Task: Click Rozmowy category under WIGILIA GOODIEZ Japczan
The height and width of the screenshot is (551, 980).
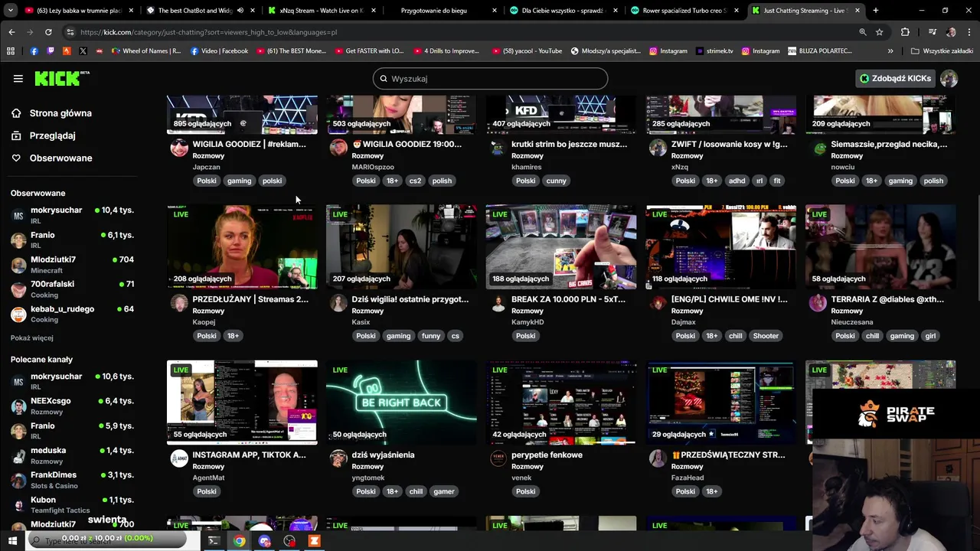Action: tap(208, 155)
